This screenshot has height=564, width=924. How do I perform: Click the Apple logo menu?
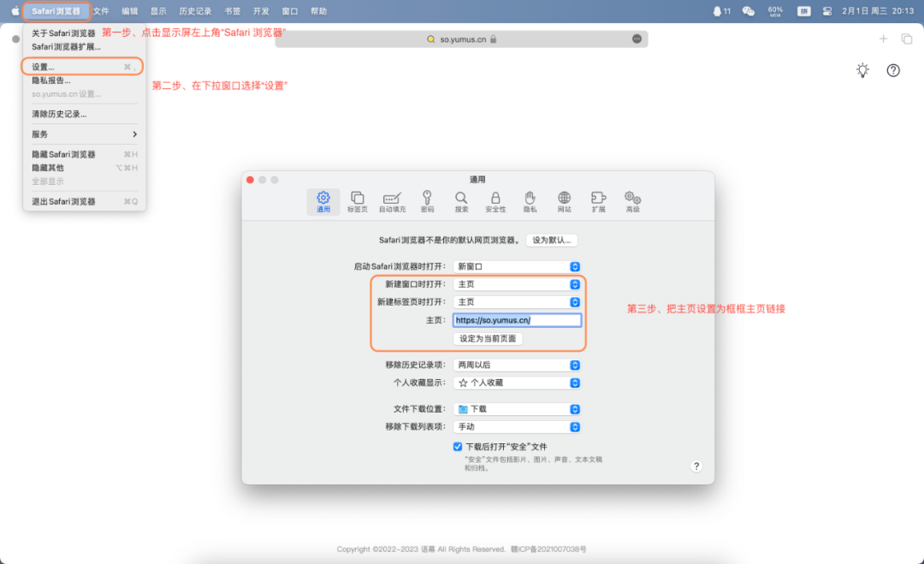[x=15, y=11]
